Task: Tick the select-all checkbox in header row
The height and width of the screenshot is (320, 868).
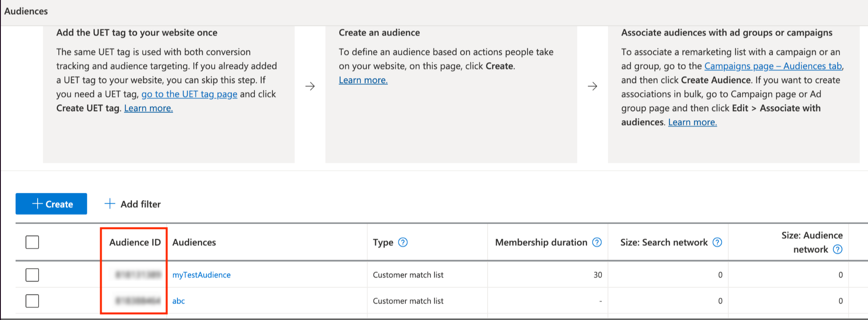Action: tap(32, 242)
